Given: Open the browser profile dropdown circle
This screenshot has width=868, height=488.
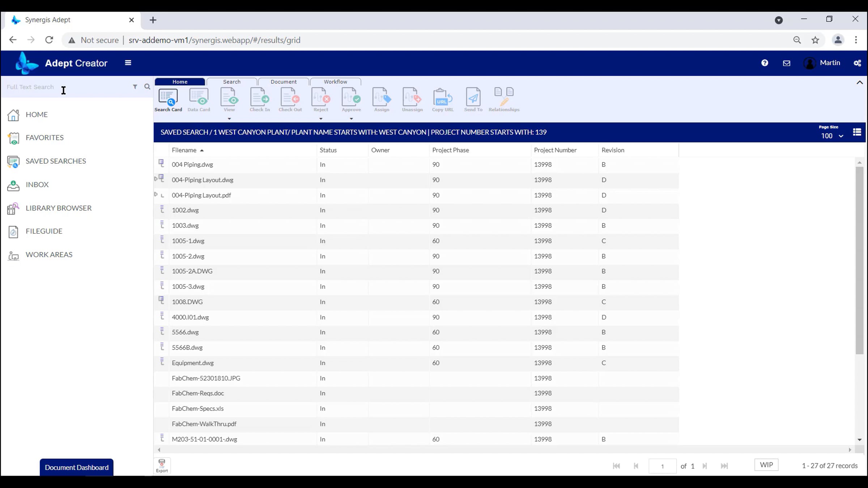Looking at the screenshot, I should (x=779, y=20).
